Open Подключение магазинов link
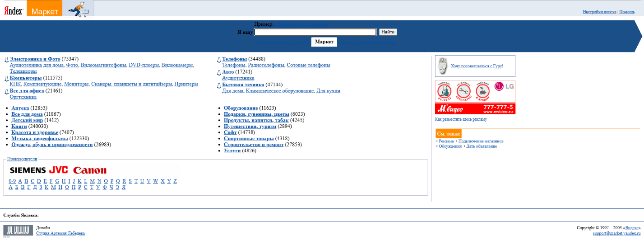The image size is (644, 240). [481, 141]
